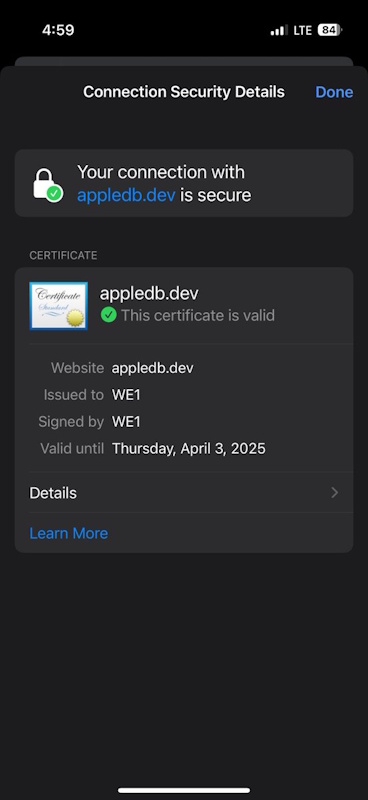Tap Done to close security details
Image resolution: width=368 pixels, height=800 pixels.
click(x=334, y=92)
